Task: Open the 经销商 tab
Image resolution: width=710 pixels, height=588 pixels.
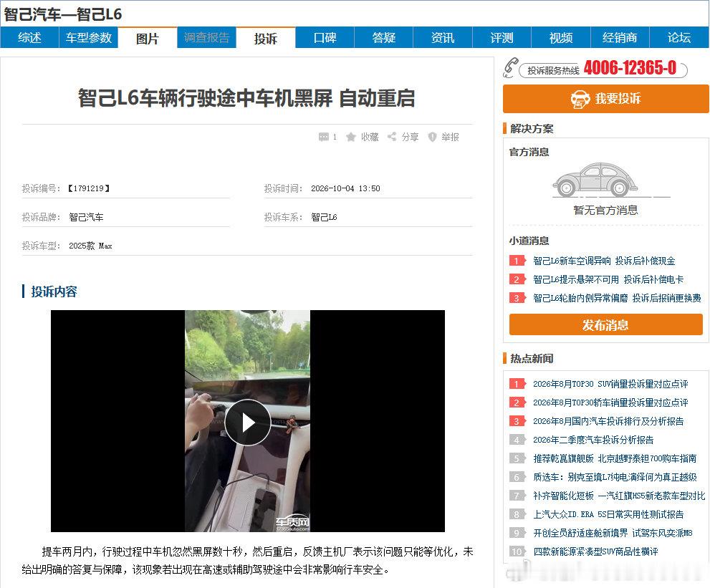Action: pyautogui.click(x=620, y=37)
